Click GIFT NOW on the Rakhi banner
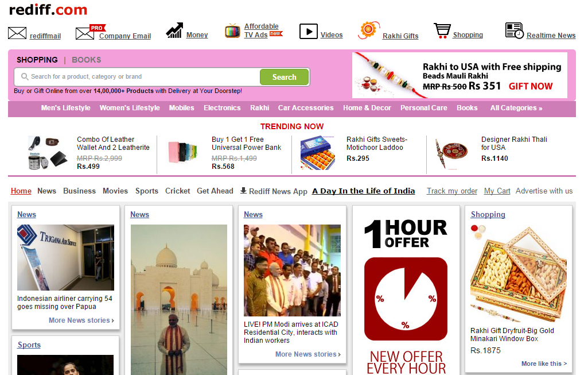The image size is (588, 375). (530, 86)
